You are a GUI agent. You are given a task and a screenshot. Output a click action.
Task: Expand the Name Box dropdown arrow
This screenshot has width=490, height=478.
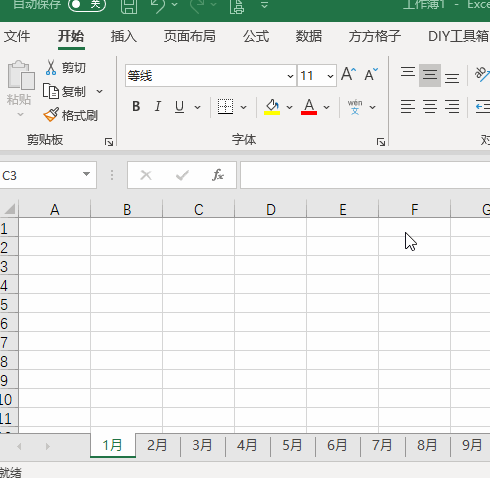(86, 174)
